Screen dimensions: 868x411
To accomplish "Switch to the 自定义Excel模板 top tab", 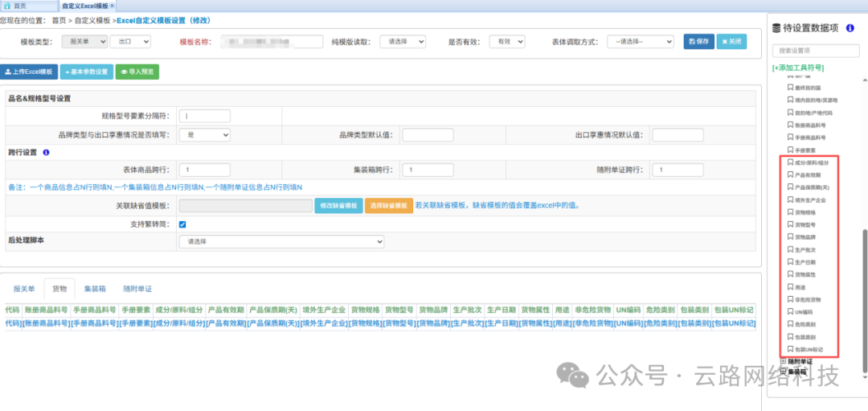I will coord(88,6).
